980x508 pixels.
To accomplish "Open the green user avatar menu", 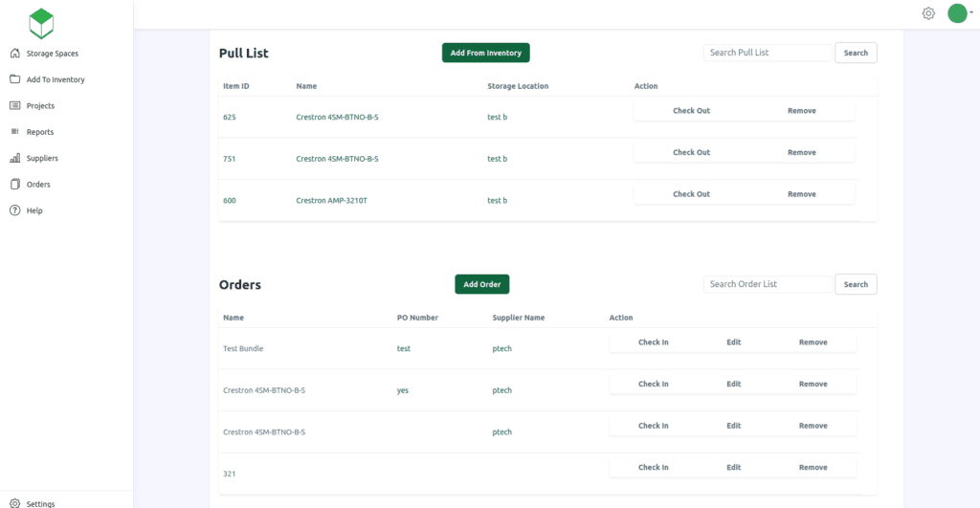I will click(x=959, y=13).
